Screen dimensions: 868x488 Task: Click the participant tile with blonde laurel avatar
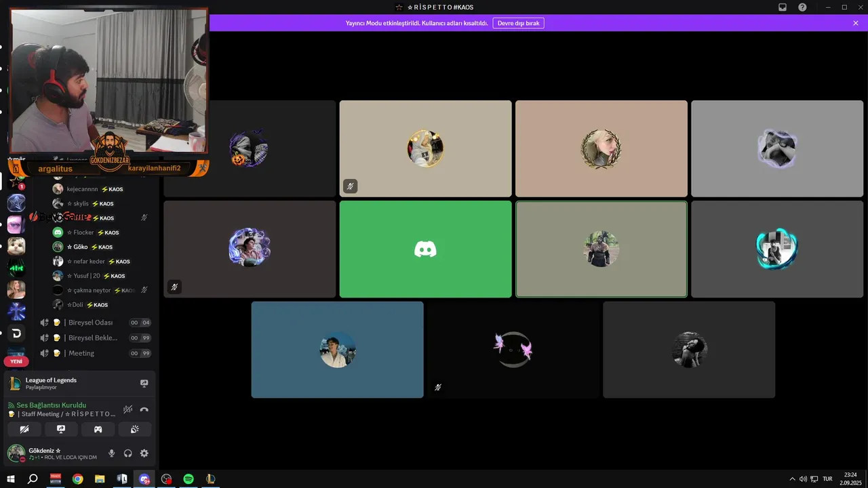pyautogui.click(x=601, y=148)
